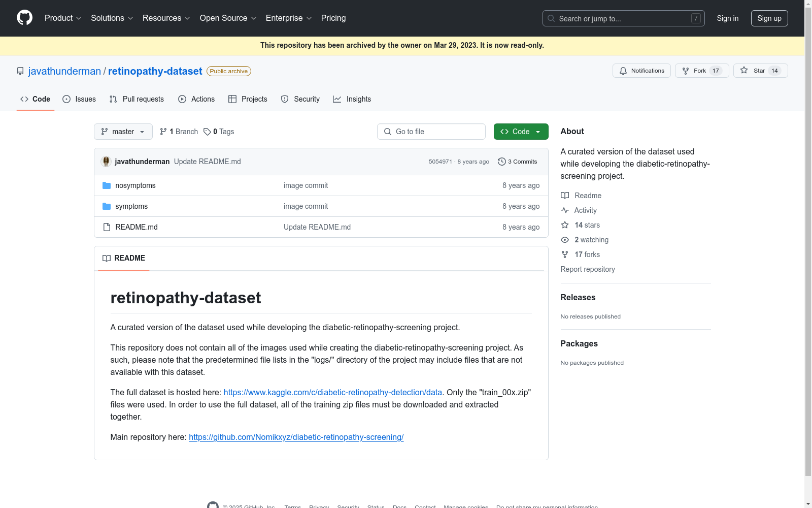Click the 'Go to file' search field
812x508 pixels.
[x=431, y=132]
